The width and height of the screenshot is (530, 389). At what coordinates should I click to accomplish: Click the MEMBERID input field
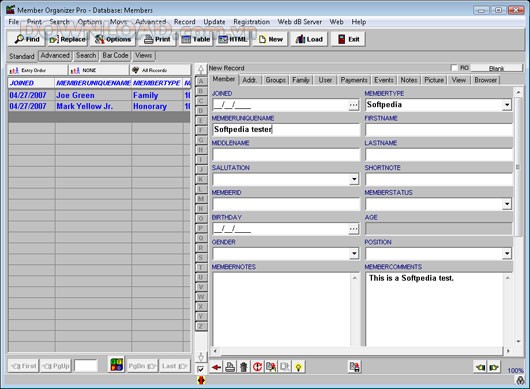click(x=286, y=204)
